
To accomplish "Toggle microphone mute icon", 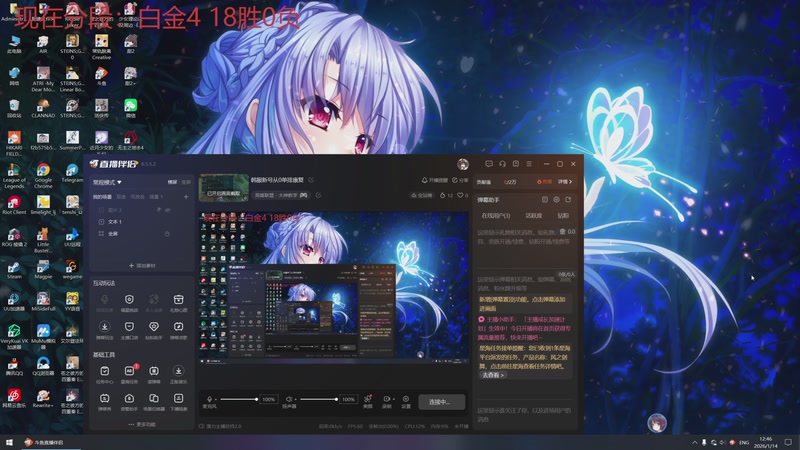I will (x=209, y=399).
